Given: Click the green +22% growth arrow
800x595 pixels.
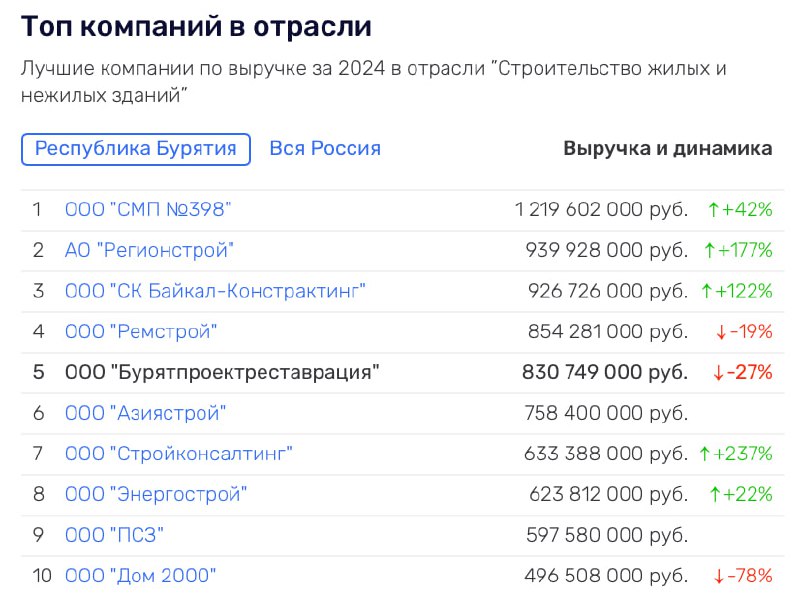Looking at the screenshot, I should point(715,494).
